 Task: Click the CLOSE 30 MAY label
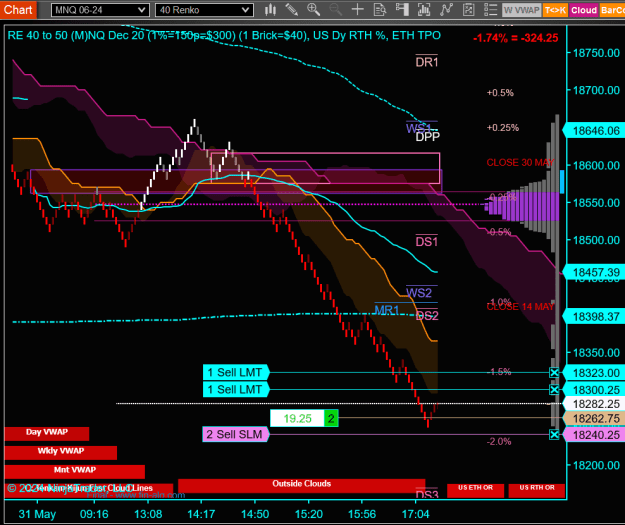point(520,162)
